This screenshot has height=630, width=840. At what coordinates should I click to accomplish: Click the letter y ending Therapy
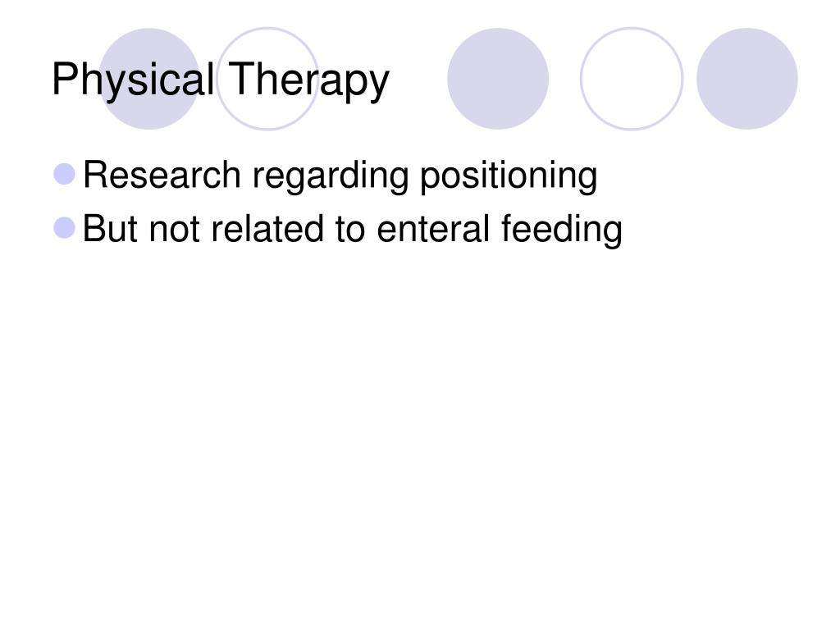[379, 85]
